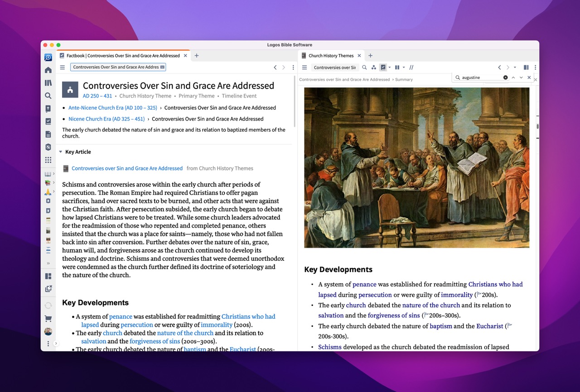Open the Applications grid icon in sidebar

tap(48, 160)
